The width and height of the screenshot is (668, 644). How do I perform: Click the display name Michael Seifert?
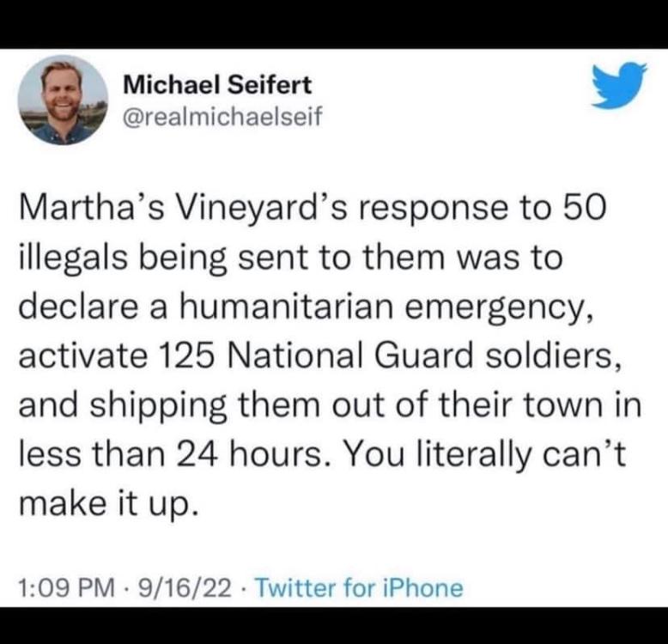pos(218,84)
